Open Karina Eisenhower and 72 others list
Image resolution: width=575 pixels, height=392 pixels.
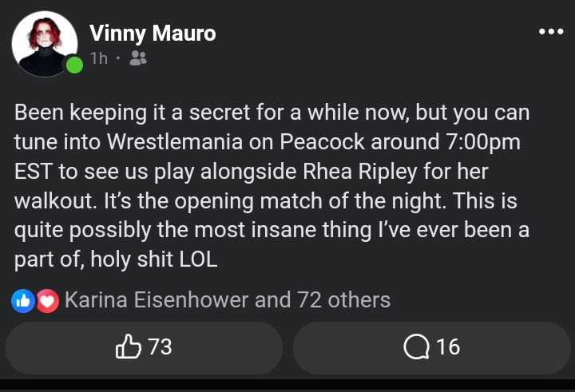pyautogui.click(x=227, y=300)
